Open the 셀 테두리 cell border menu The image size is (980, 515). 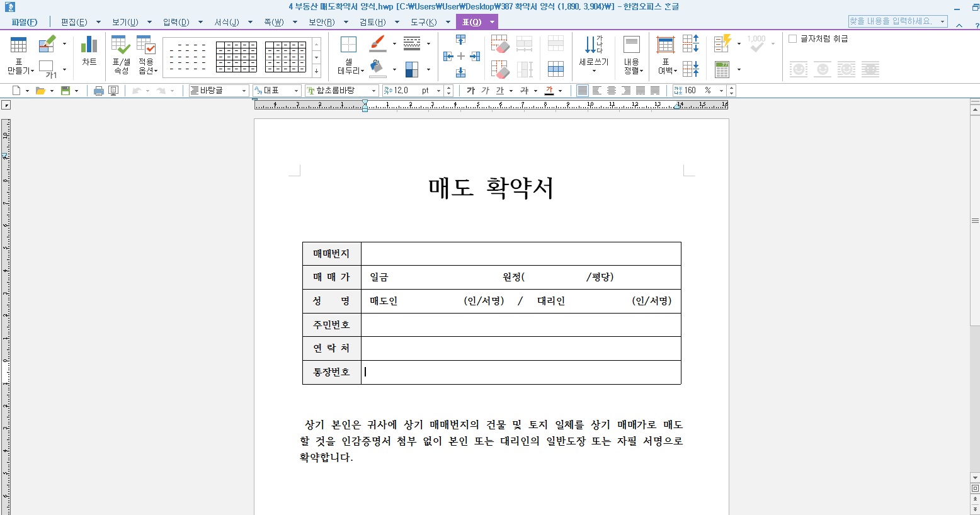[x=350, y=55]
